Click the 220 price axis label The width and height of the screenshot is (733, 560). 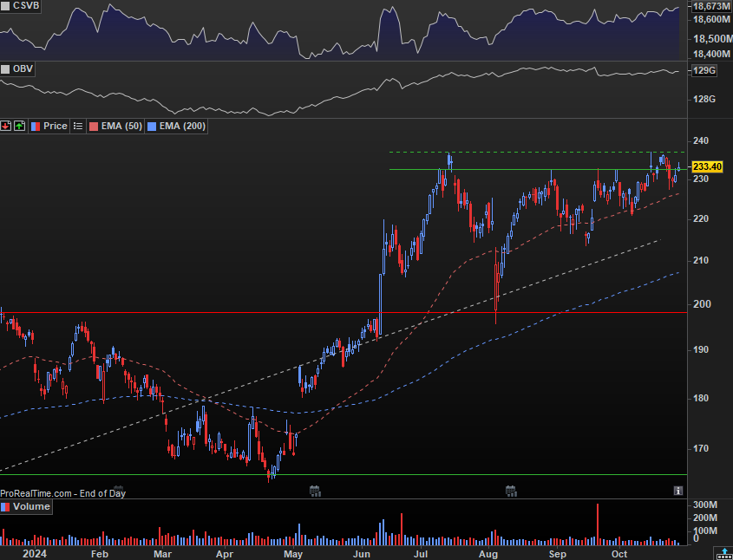(701, 219)
